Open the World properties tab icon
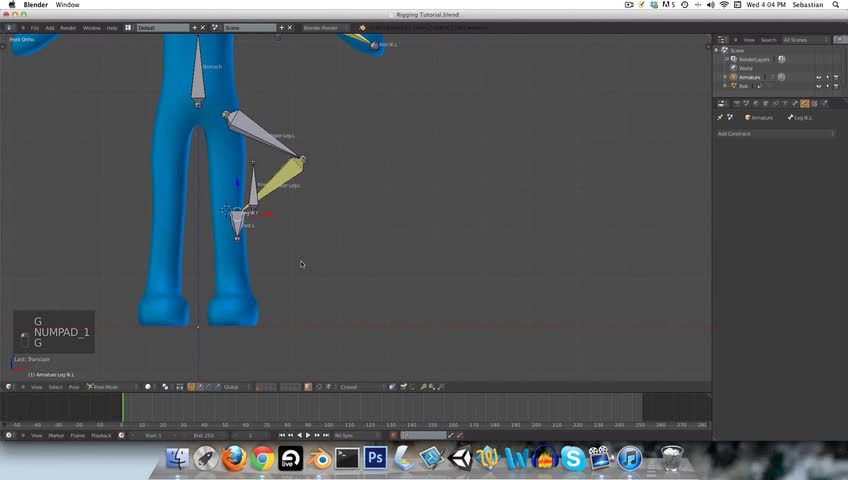The height and width of the screenshot is (480, 848). click(756, 103)
